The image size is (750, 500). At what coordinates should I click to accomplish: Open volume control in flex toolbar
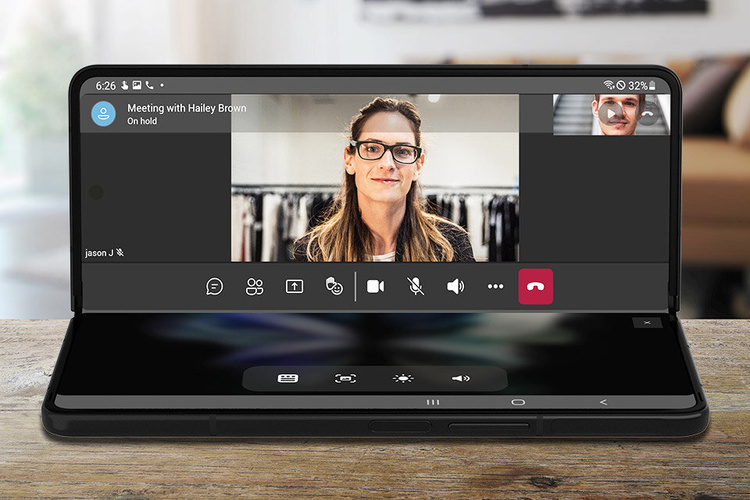pos(460,379)
